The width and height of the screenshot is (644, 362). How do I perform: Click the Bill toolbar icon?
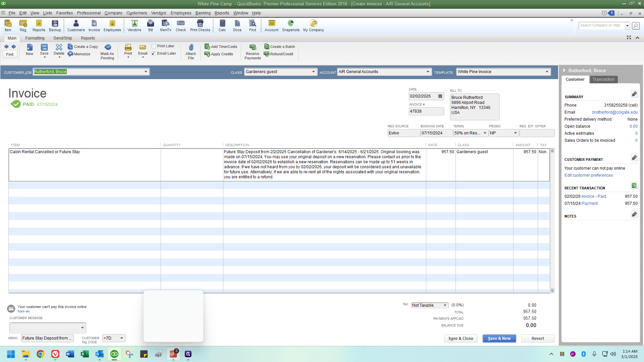151,25
